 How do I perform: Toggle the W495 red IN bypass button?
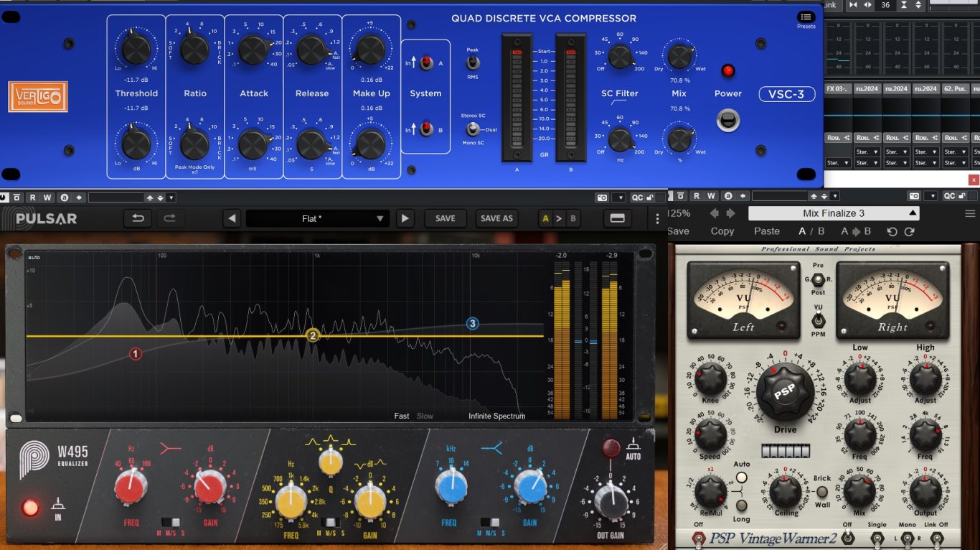(31, 508)
